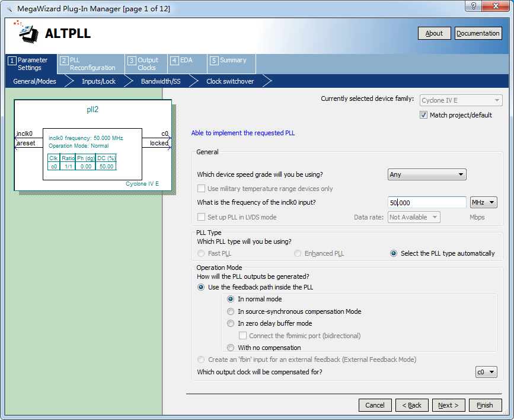Screen dimensions: 514x420
Task: Go to Clock switchover sub-page
Action: pos(230,81)
